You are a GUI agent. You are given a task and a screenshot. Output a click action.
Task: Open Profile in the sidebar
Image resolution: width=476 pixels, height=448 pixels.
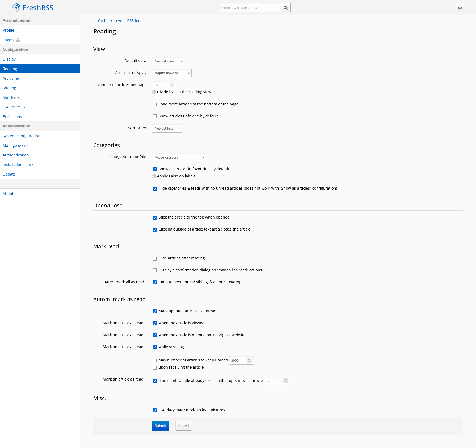click(x=40, y=30)
